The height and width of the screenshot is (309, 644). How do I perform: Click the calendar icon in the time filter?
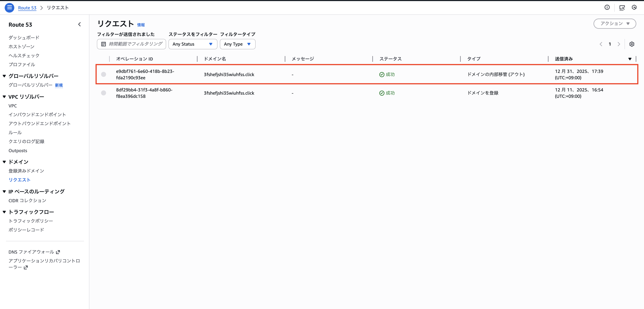coord(103,44)
